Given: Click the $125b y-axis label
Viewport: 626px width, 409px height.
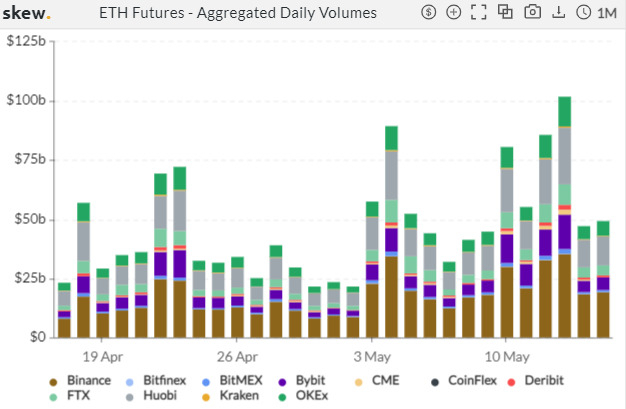Looking at the screenshot, I should (x=26, y=41).
